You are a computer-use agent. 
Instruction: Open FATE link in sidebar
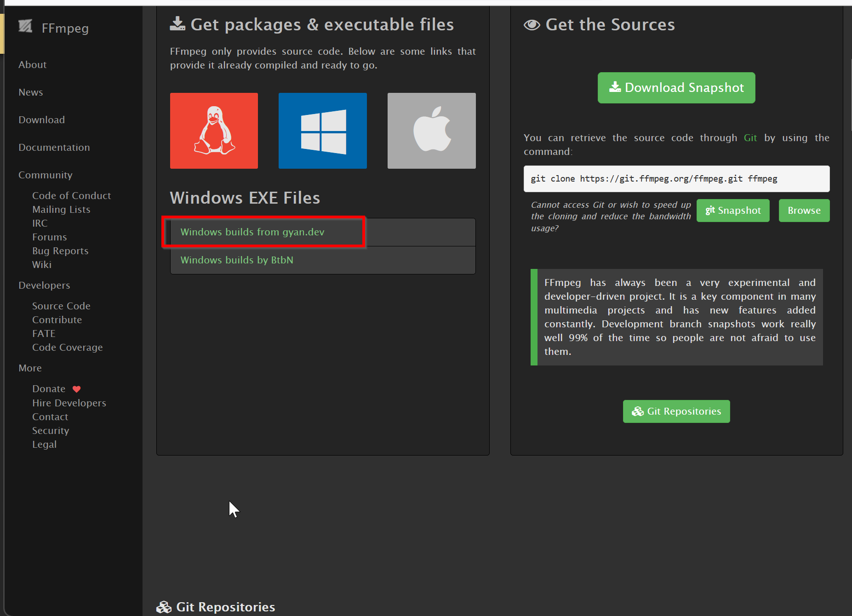(x=44, y=334)
